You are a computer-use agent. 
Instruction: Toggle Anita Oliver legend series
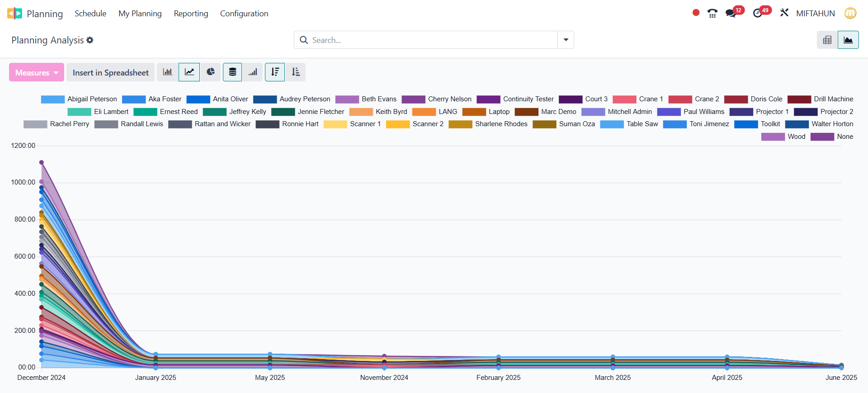click(217, 99)
